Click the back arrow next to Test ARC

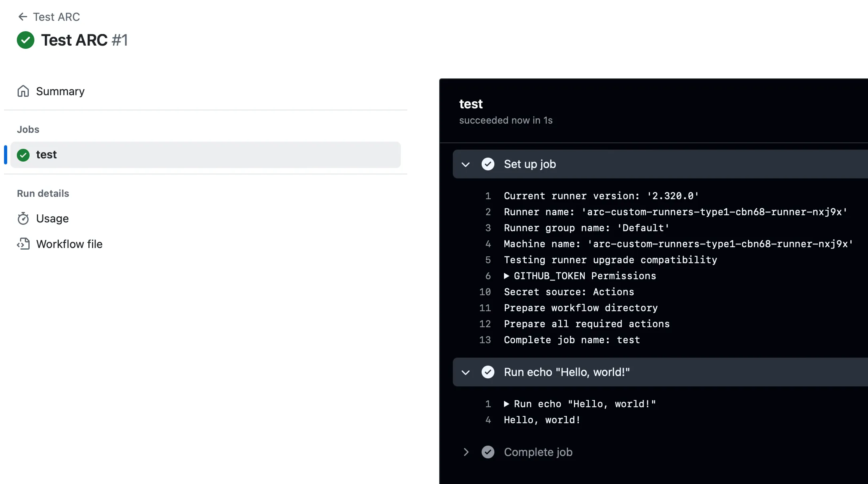point(23,17)
